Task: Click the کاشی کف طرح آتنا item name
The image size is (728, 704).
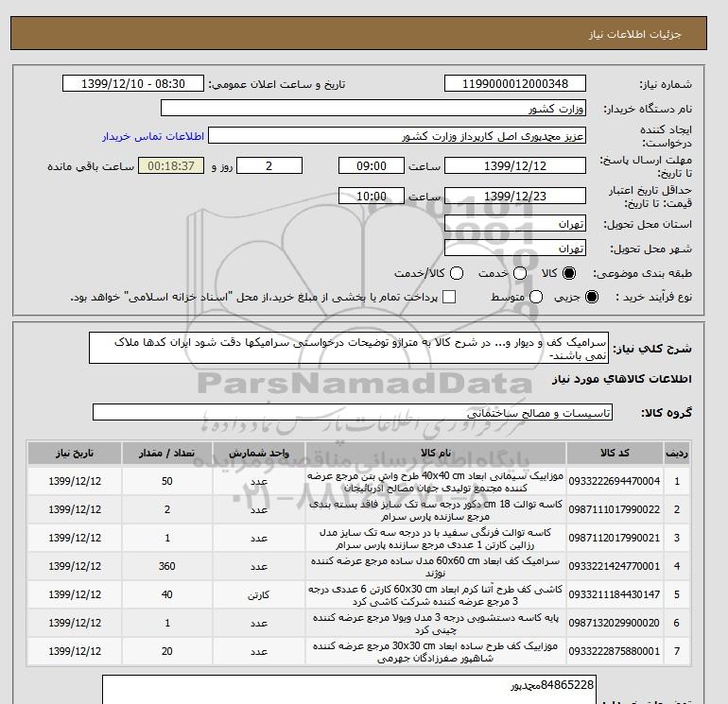Action: (x=436, y=595)
